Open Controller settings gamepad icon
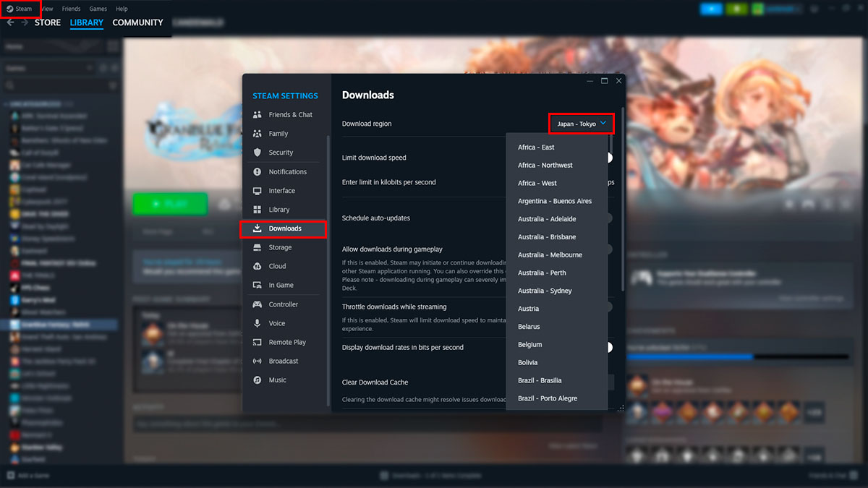868x488 pixels. click(x=257, y=304)
